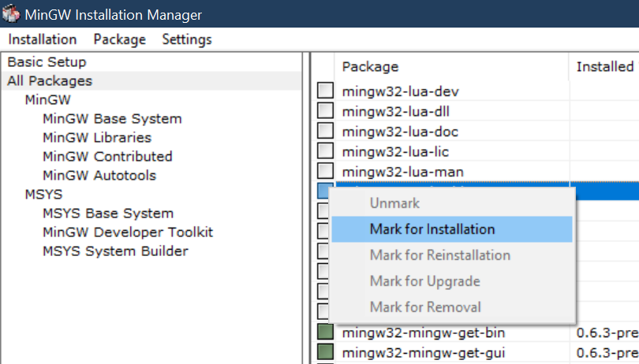Select the All Packages tree entry
639x364 pixels.
point(50,81)
